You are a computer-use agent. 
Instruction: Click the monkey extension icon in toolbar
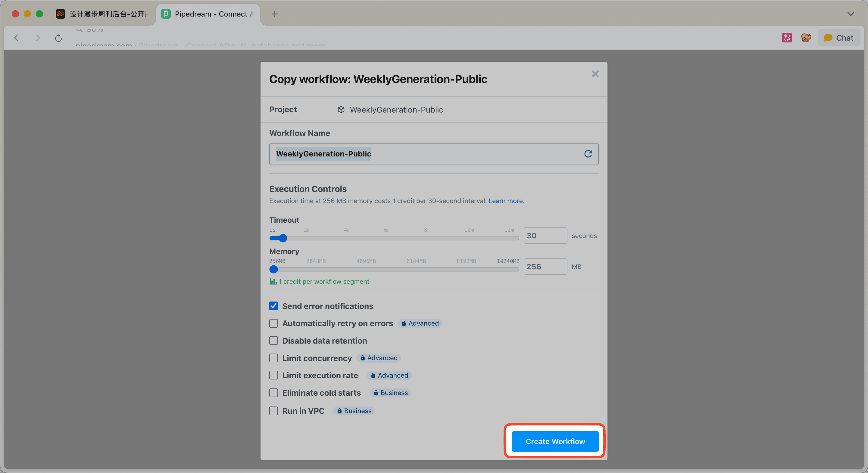[x=806, y=38]
